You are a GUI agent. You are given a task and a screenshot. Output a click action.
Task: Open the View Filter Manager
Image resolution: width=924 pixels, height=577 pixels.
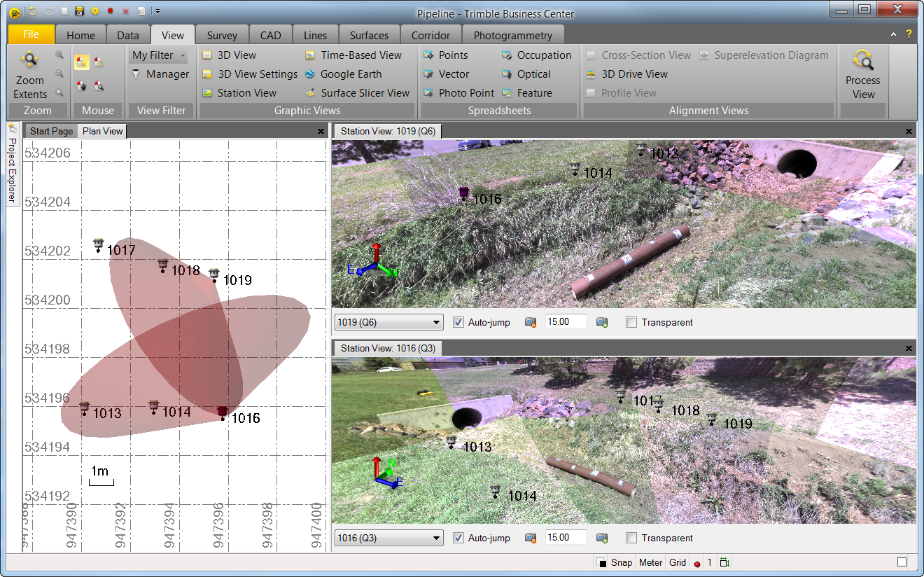[x=167, y=74]
